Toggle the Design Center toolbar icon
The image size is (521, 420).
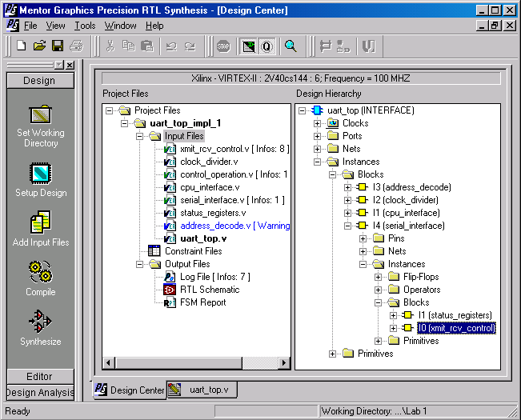(x=249, y=46)
